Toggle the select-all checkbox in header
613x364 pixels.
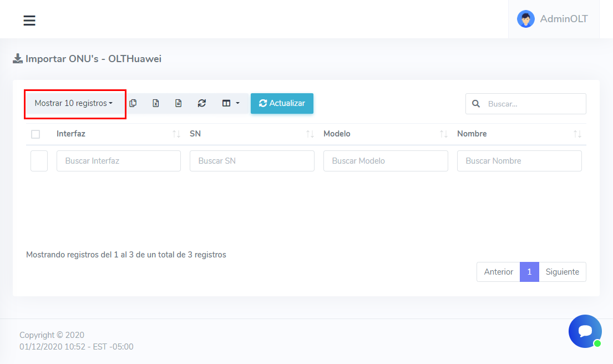tap(36, 134)
